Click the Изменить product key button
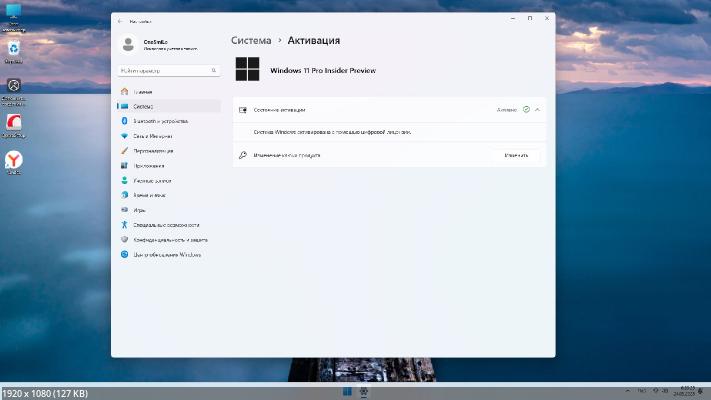The width and height of the screenshot is (711, 400). coord(516,155)
